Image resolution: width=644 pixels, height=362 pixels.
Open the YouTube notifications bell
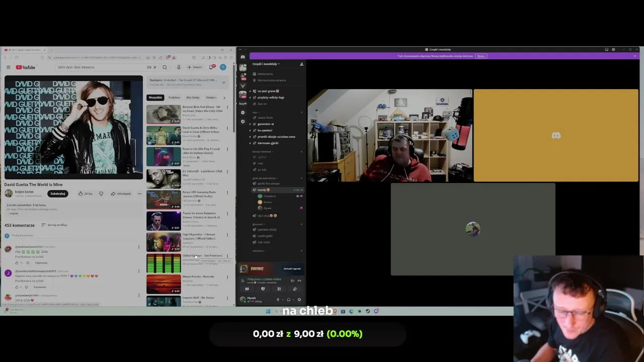tap(212, 67)
